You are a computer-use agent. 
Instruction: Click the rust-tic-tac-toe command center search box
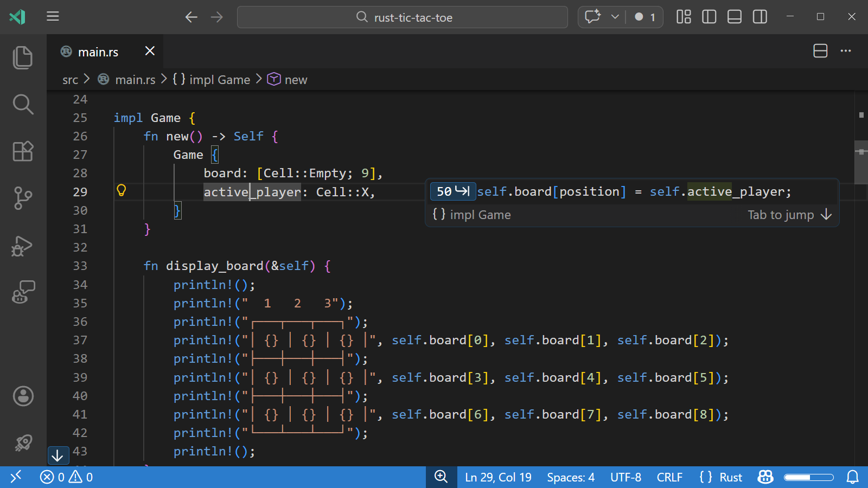[x=403, y=17]
